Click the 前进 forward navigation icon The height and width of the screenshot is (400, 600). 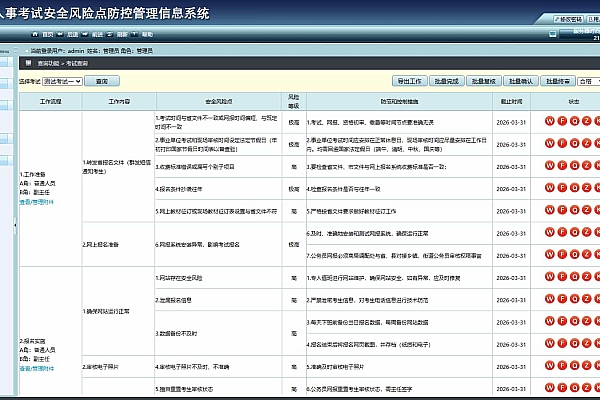click(x=85, y=34)
